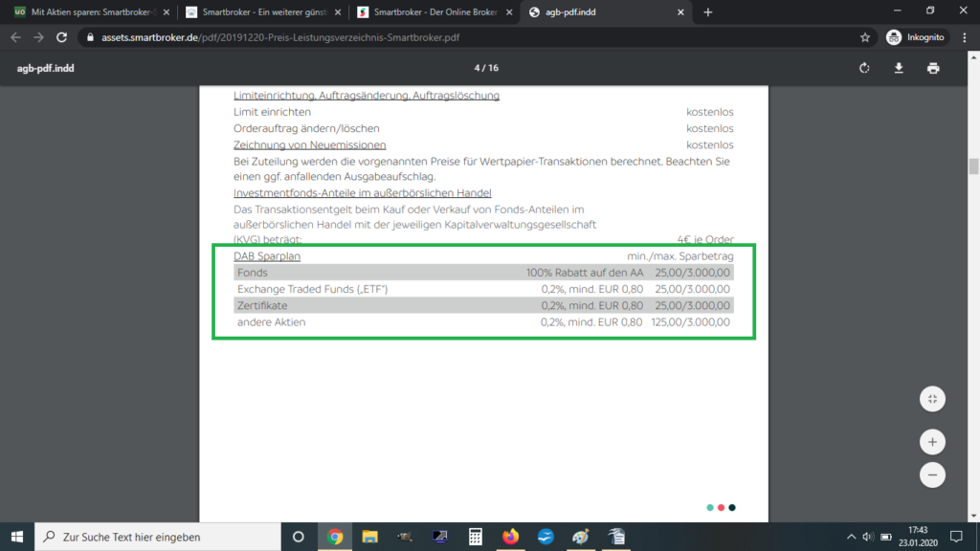This screenshot has height=551, width=980.
Task: Open Cortana circle icon in taskbar
Action: tap(299, 537)
